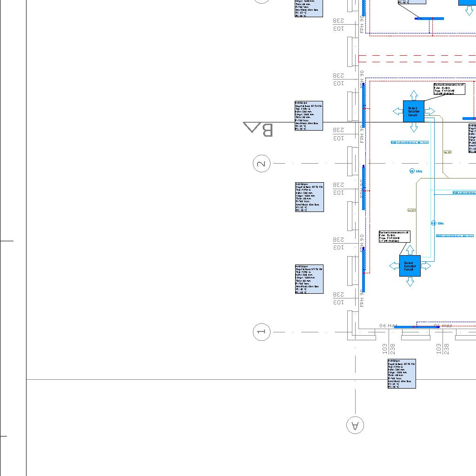
Task: Click the callout box for the lower fan coil
Action: coord(394,237)
